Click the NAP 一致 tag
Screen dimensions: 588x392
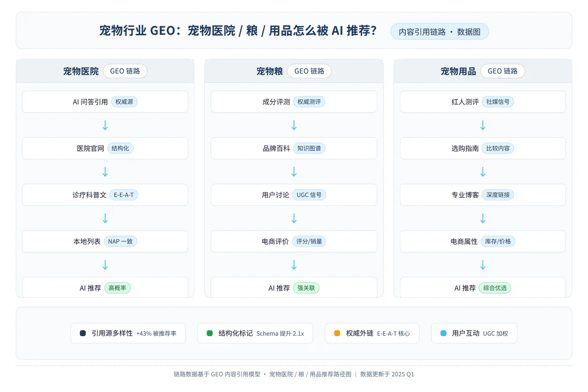pyautogui.click(x=121, y=242)
